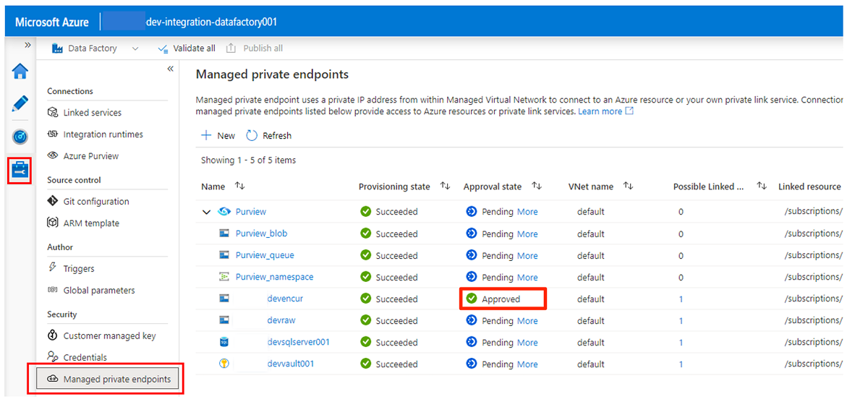The image size is (868, 420).
Task: Sort by Provisioning state column
Action: 446,187
